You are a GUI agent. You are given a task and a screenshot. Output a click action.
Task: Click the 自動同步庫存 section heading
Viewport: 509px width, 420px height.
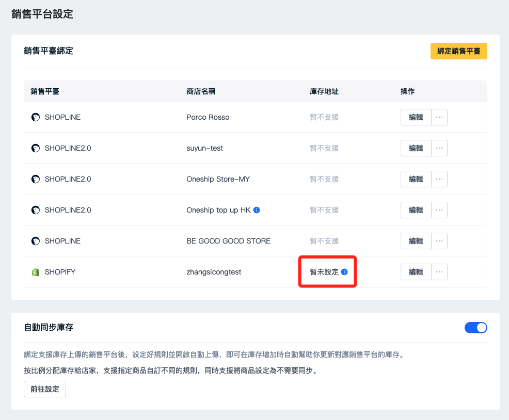pyautogui.click(x=49, y=328)
